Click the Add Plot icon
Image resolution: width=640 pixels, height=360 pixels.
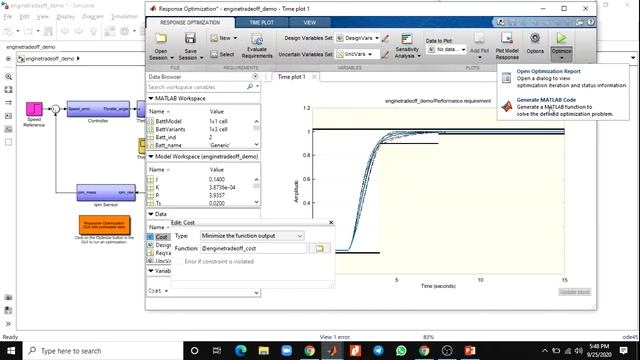[x=479, y=38]
